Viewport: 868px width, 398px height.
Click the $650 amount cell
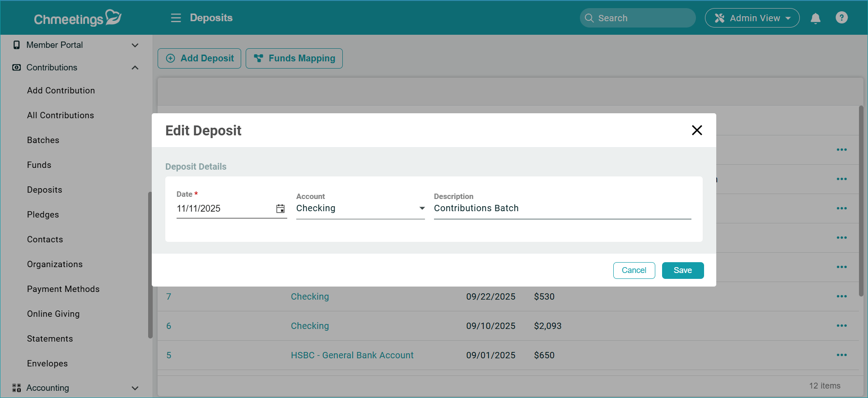coord(544,355)
